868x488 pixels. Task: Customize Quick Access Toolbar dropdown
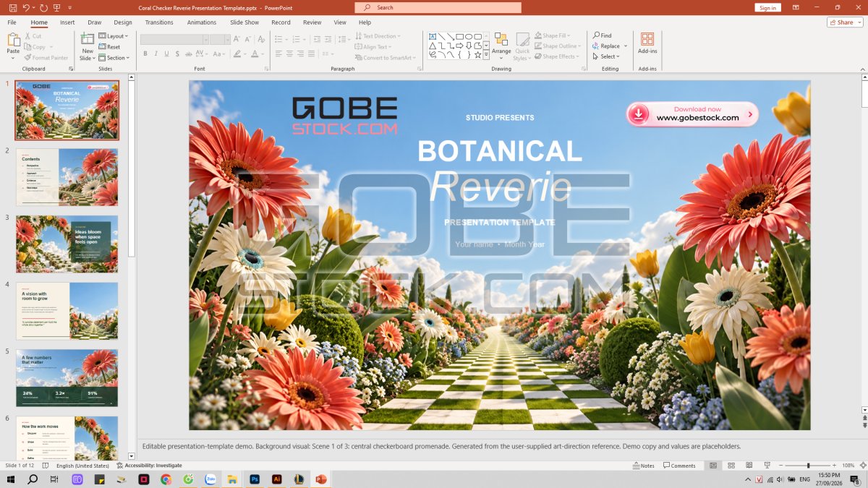pyautogui.click(x=70, y=7)
